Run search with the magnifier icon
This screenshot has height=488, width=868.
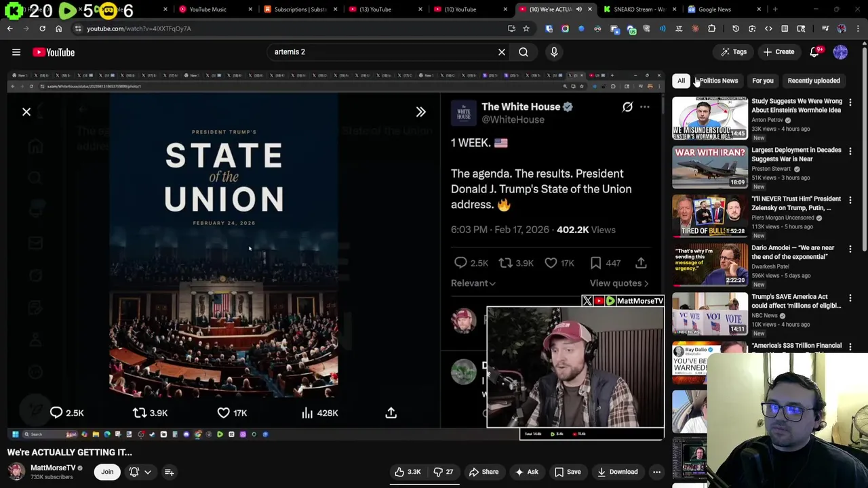(524, 52)
